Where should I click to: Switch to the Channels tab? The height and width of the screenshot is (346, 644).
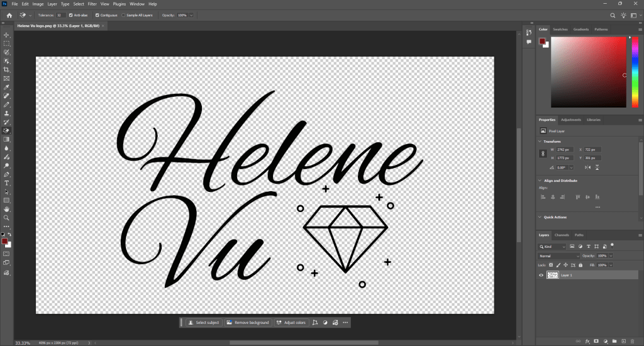(x=562, y=235)
